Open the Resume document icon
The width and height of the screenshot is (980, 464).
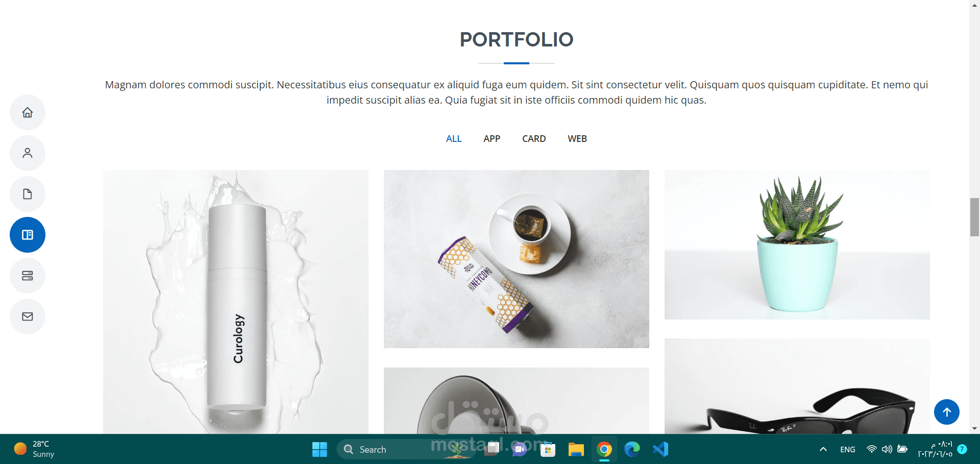point(28,194)
